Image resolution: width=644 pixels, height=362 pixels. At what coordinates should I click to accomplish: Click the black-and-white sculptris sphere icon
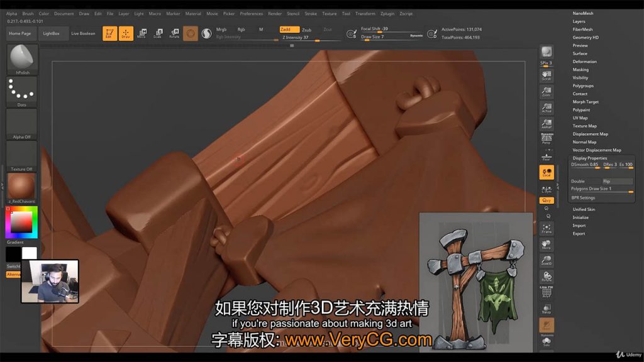[206, 33]
